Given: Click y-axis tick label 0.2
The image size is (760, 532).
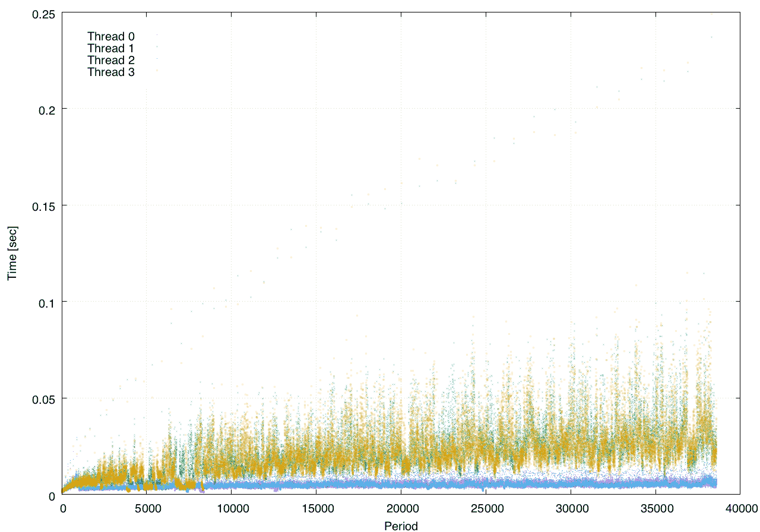Looking at the screenshot, I should click(x=46, y=109).
